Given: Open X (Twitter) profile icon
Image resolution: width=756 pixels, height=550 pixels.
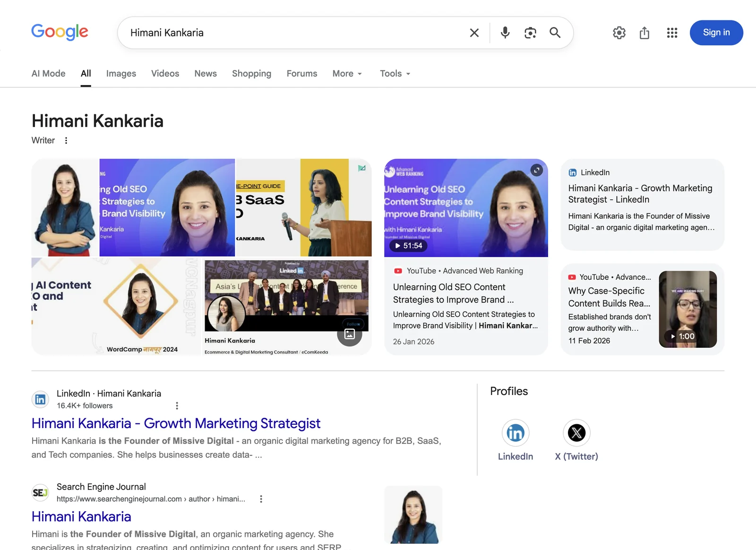Looking at the screenshot, I should pyautogui.click(x=576, y=433).
